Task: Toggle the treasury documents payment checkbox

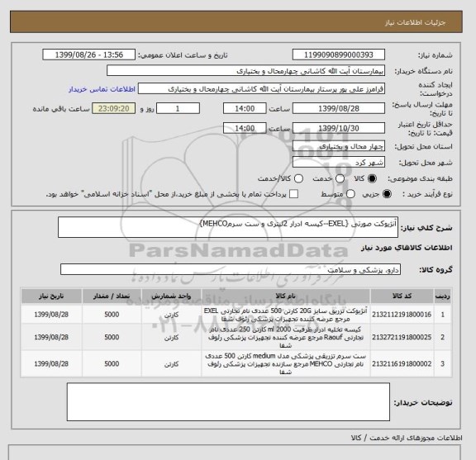Action: tap(294, 194)
